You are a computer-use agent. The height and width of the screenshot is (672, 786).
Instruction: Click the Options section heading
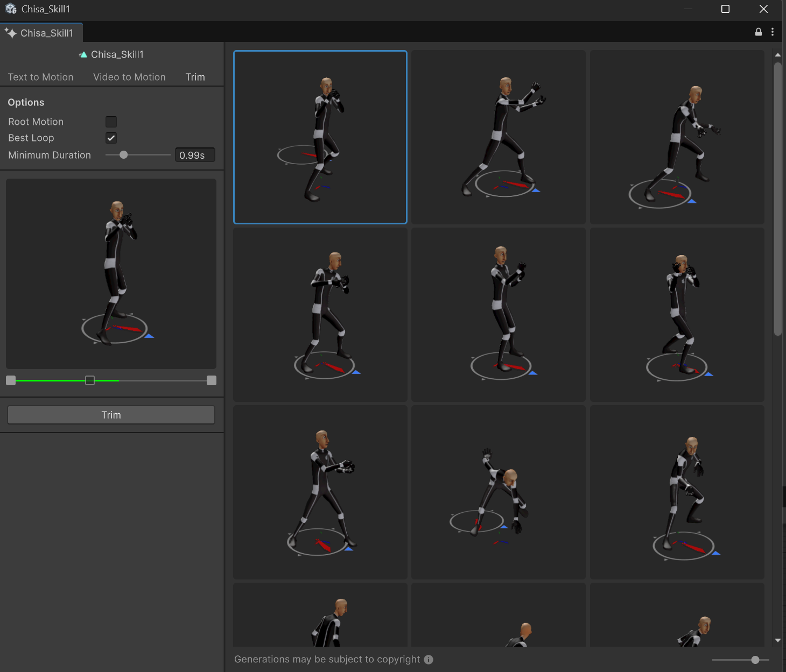pyautogui.click(x=26, y=102)
